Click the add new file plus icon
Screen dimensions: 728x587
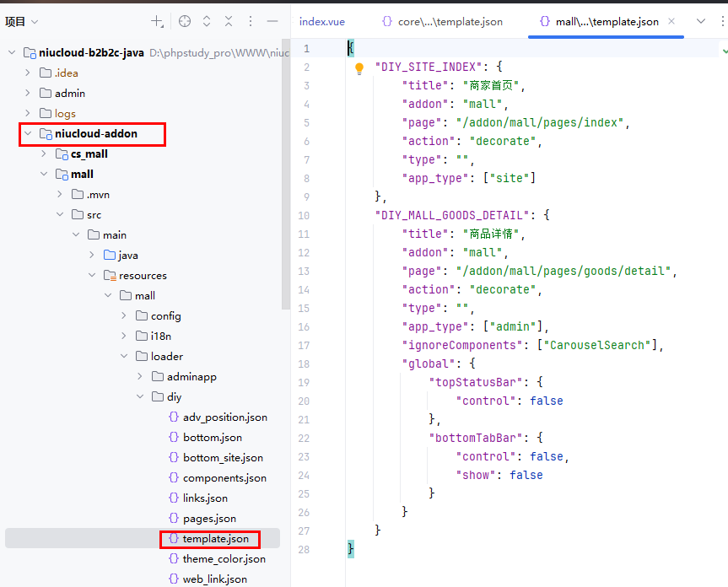pos(157,21)
